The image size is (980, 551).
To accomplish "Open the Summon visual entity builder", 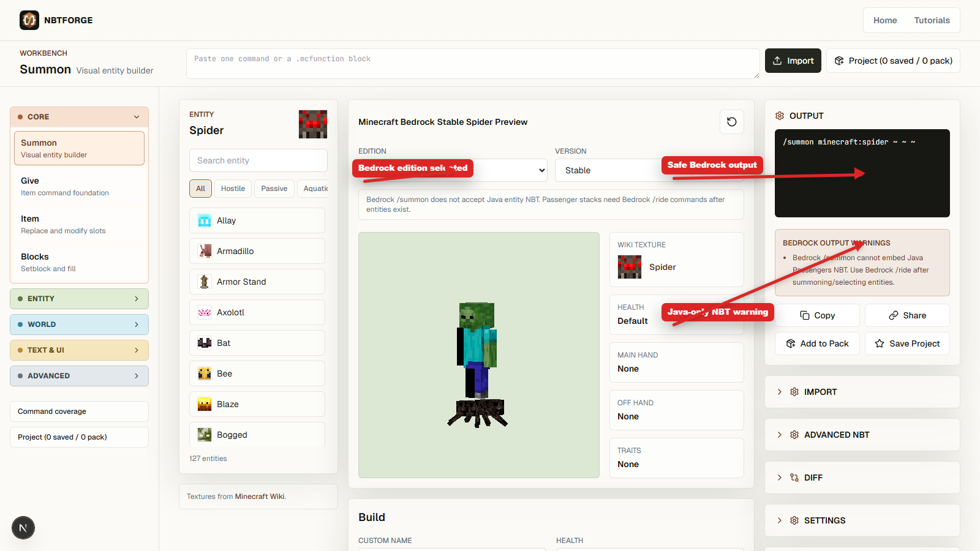I will coord(79,148).
